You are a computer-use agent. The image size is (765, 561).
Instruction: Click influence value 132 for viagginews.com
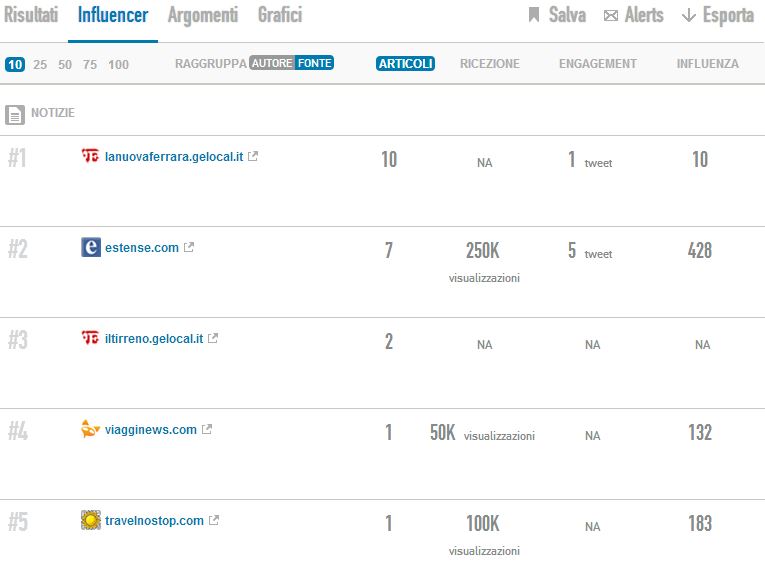coord(700,432)
